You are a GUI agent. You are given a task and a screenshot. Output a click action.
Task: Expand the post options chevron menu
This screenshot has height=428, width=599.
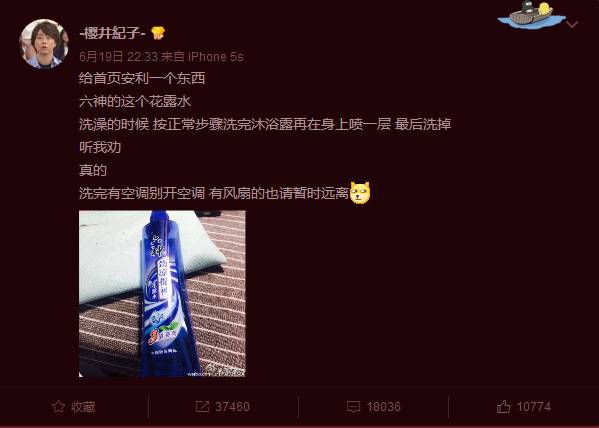(x=571, y=25)
